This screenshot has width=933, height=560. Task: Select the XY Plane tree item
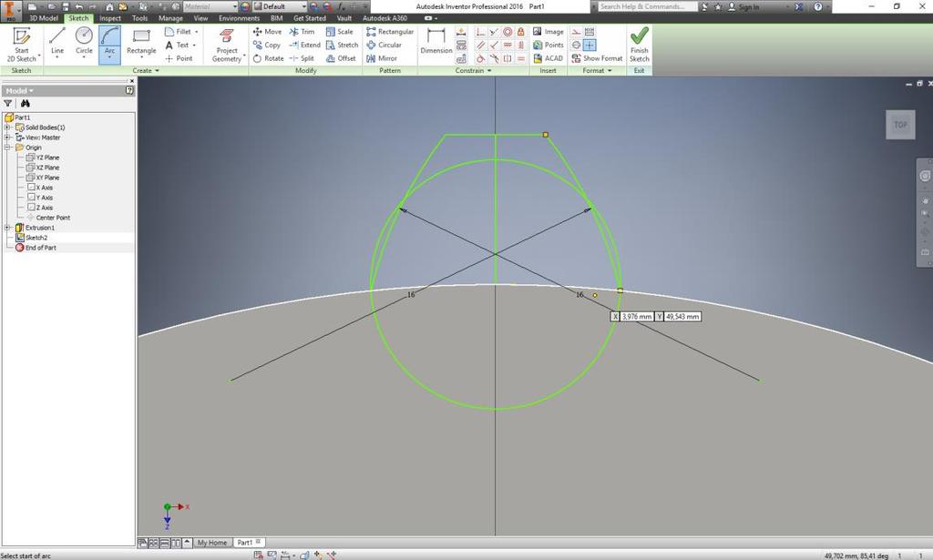[x=42, y=178]
